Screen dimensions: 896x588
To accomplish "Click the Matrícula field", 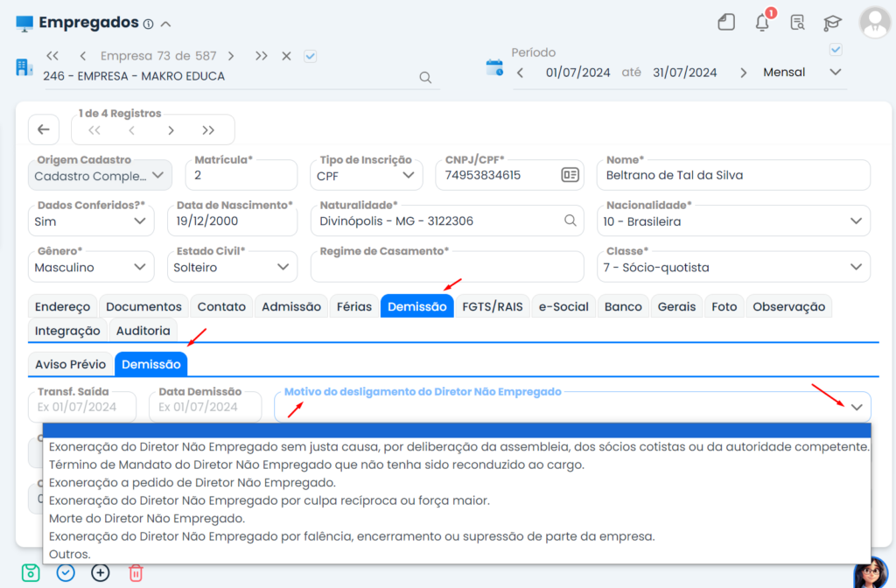I will click(241, 175).
